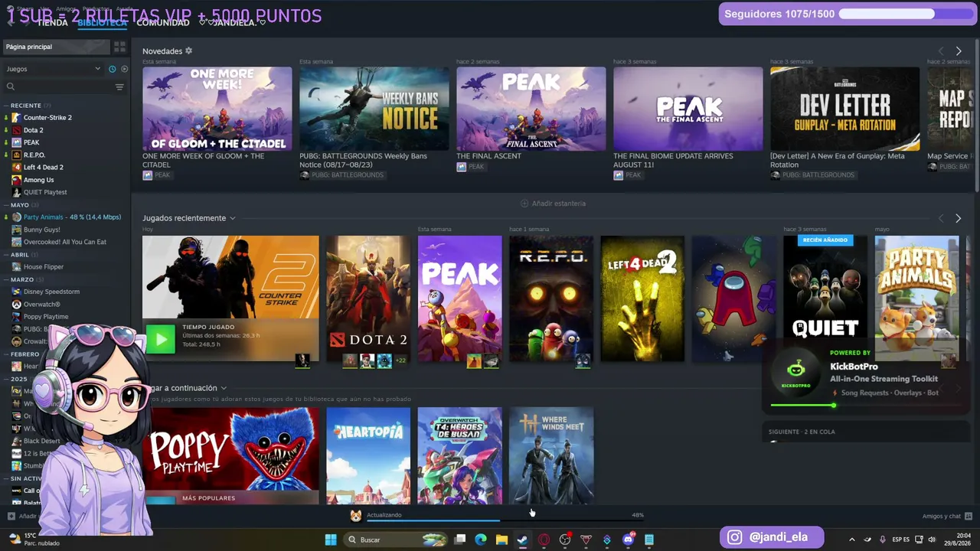Select Among Us in the sidebar list

tap(38, 180)
